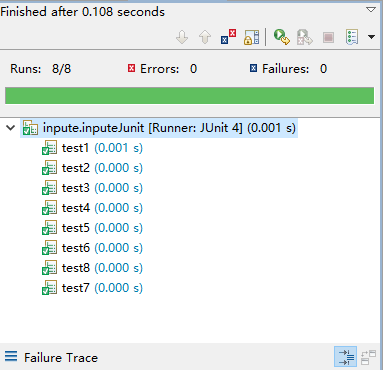Click the Failure Trace header icon
The height and width of the screenshot is (370, 383).
pos(11,356)
